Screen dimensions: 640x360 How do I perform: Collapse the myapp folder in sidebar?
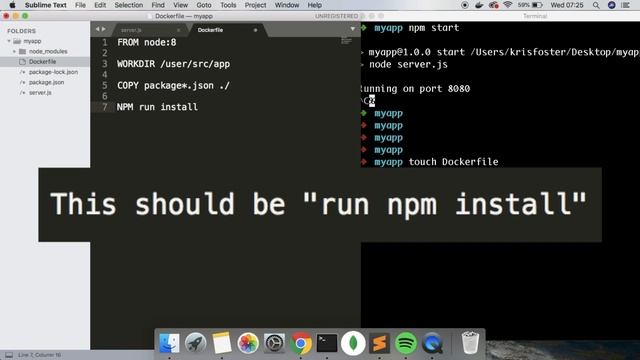(9, 41)
